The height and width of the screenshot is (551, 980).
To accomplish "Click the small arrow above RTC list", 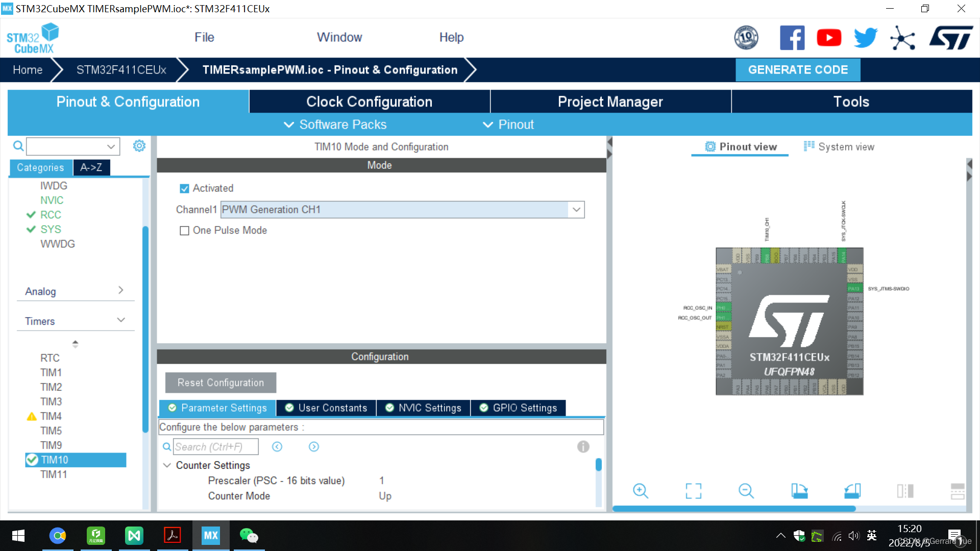I will tap(75, 344).
